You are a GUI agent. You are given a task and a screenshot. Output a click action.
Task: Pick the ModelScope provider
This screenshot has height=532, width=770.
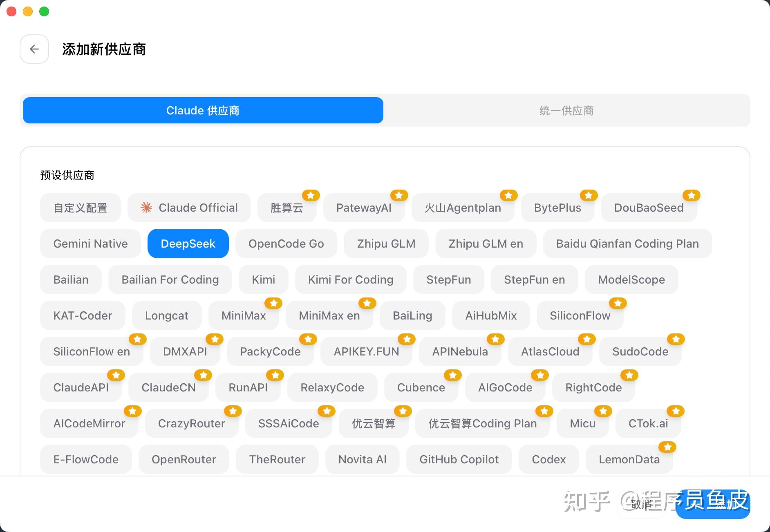pyautogui.click(x=631, y=279)
